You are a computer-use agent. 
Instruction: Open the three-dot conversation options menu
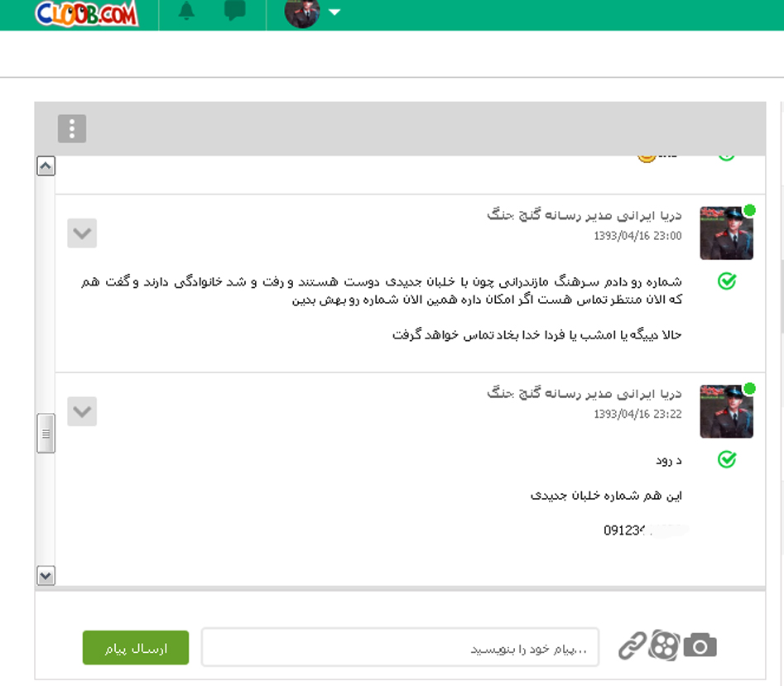click(72, 128)
